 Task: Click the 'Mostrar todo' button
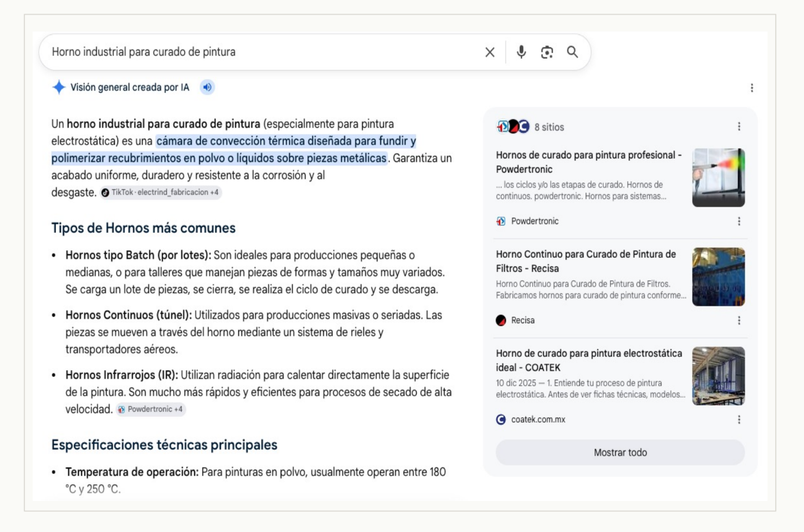(x=620, y=453)
